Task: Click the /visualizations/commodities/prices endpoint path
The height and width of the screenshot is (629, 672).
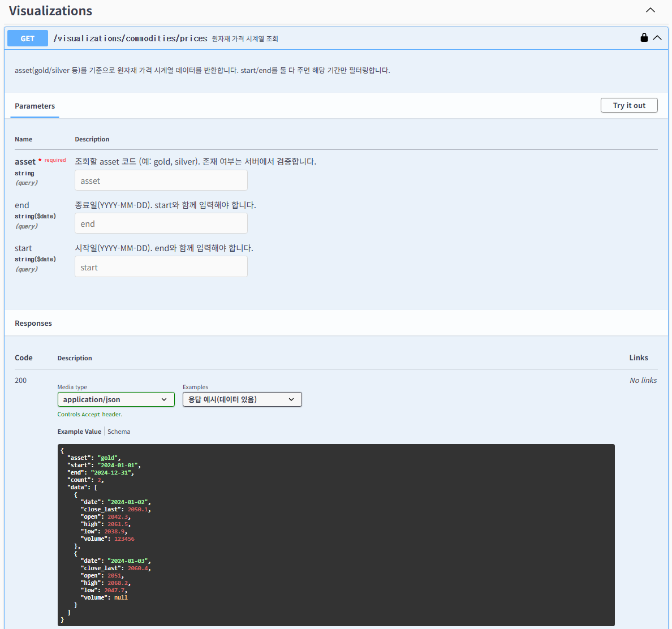Action: tap(130, 38)
